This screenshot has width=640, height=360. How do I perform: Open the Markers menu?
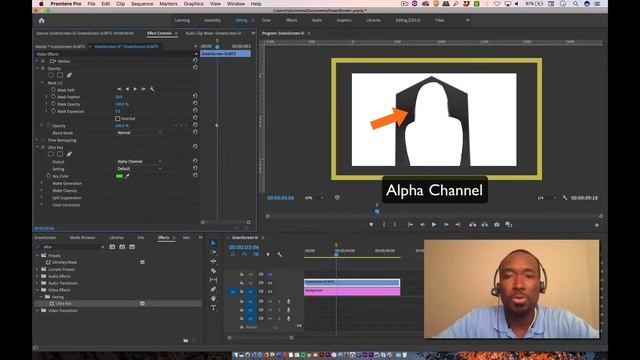(x=168, y=4)
